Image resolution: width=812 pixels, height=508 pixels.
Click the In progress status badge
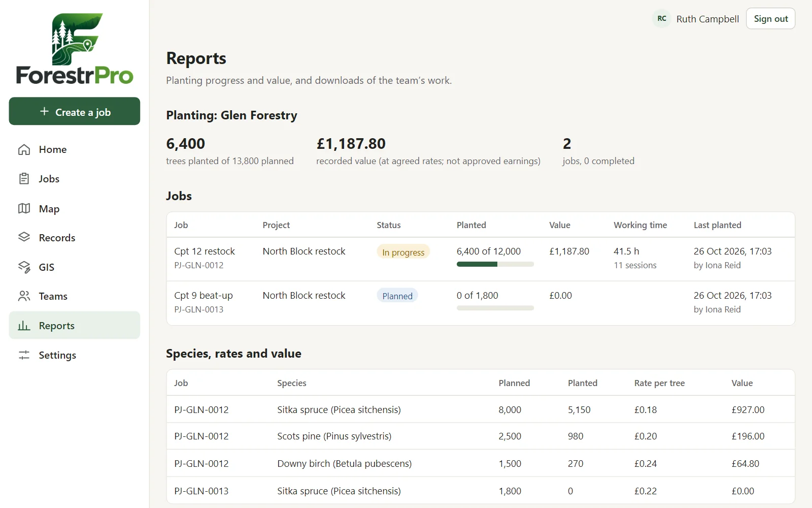click(403, 252)
